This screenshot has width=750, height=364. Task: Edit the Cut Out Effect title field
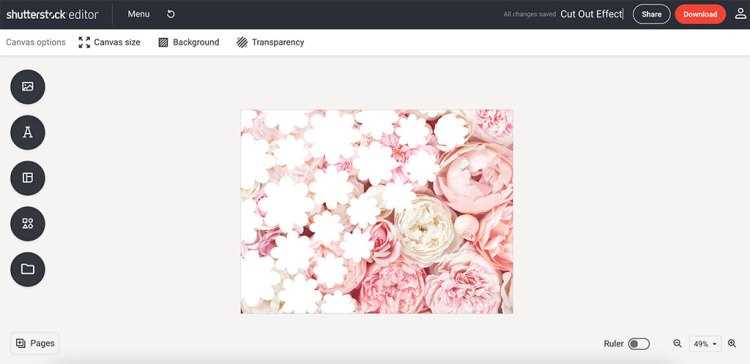[x=592, y=14]
